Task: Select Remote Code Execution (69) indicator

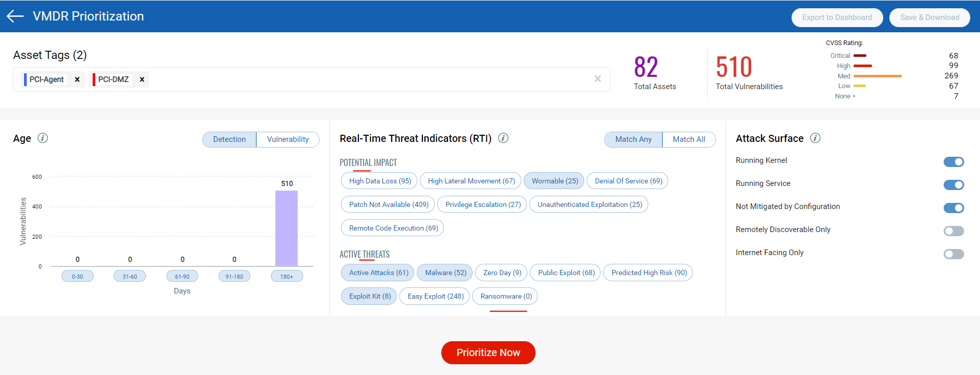Action: 393,228
